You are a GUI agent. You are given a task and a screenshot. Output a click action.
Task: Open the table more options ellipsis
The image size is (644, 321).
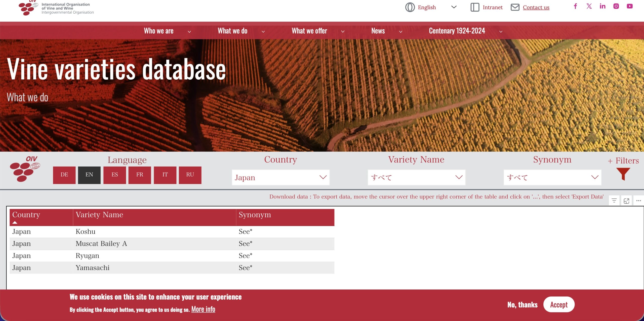[638, 200]
